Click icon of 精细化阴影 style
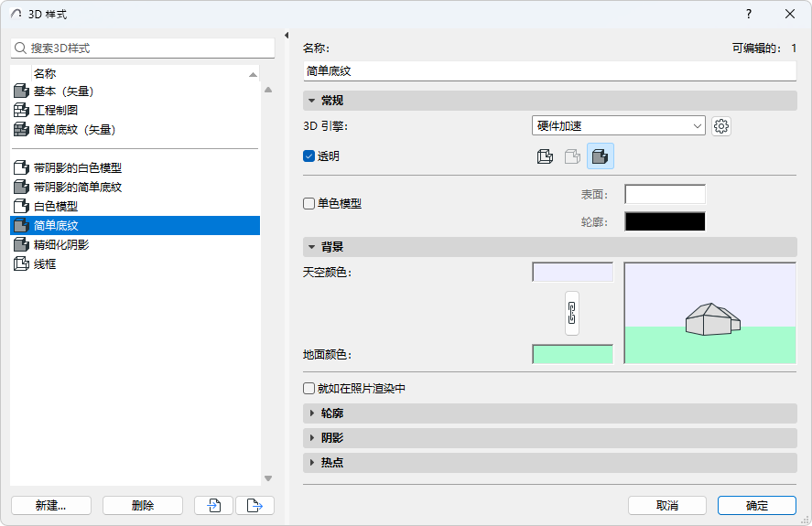Image resolution: width=812 pixels, height=526 pixels. pyautogui.click(x=21, y=244)
